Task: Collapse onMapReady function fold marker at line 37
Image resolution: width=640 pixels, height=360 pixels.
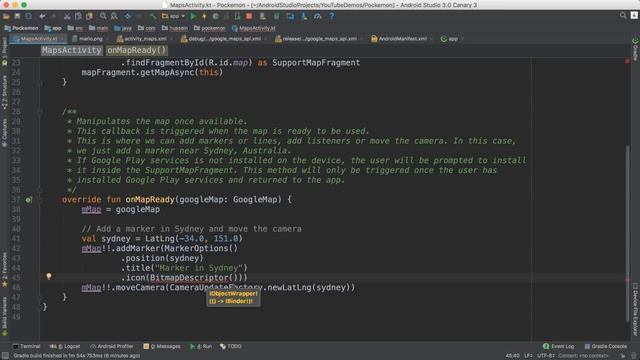Action: coord(40,200)
